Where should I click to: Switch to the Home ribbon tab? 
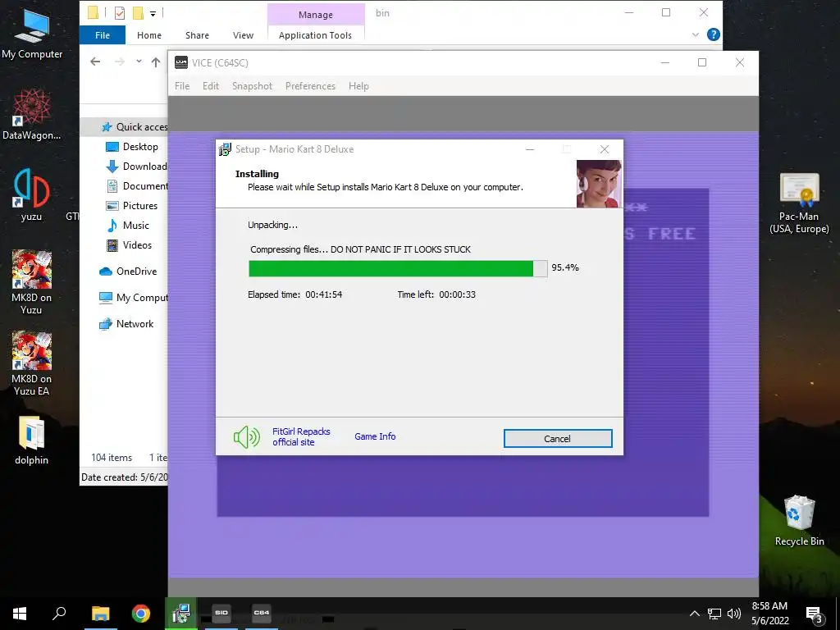[x=149, y=34]
